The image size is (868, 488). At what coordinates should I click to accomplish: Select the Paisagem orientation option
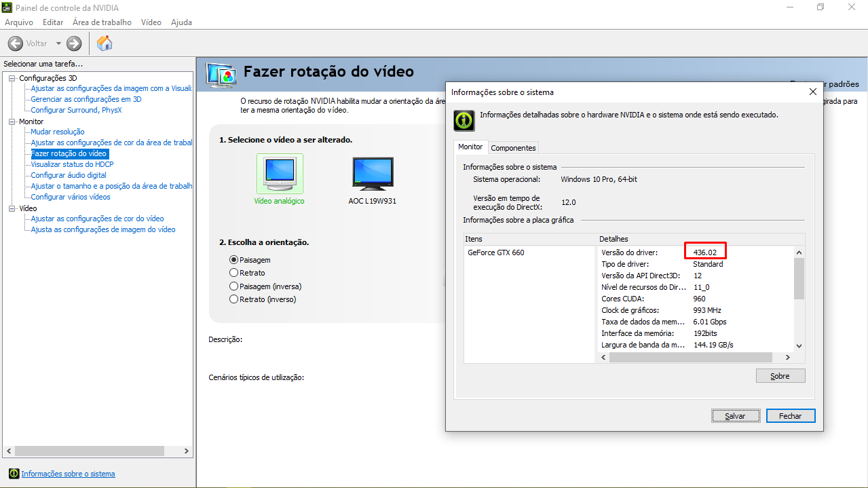tap(234, 260)
